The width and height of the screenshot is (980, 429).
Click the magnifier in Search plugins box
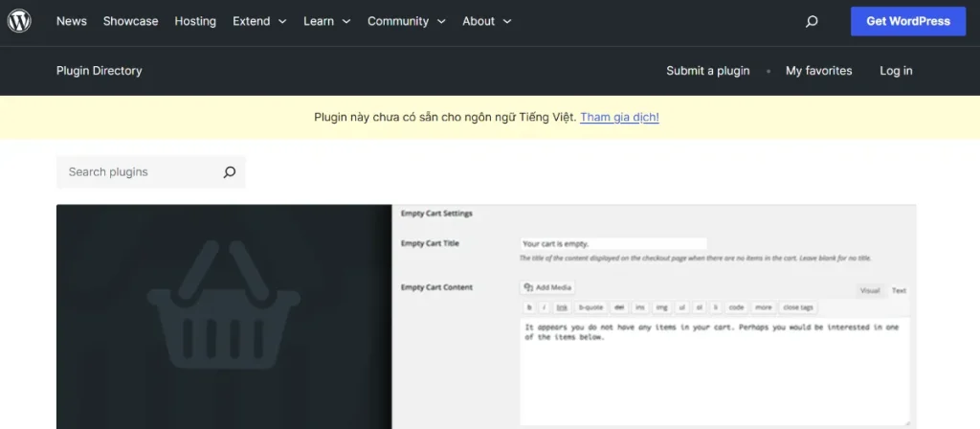pyautogui.click(x=230, y=172)
